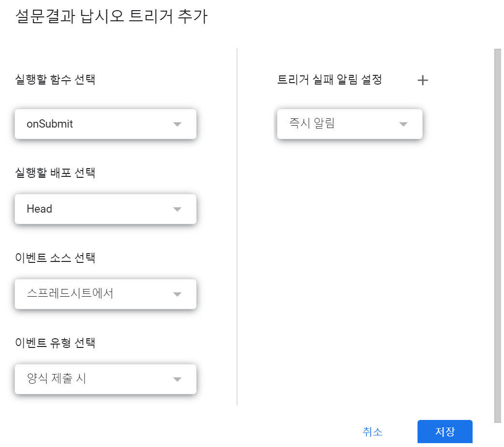This screenshot has height=447, width=504.
Task: Click the plus icon to add notification
Action: coord(423,80)
